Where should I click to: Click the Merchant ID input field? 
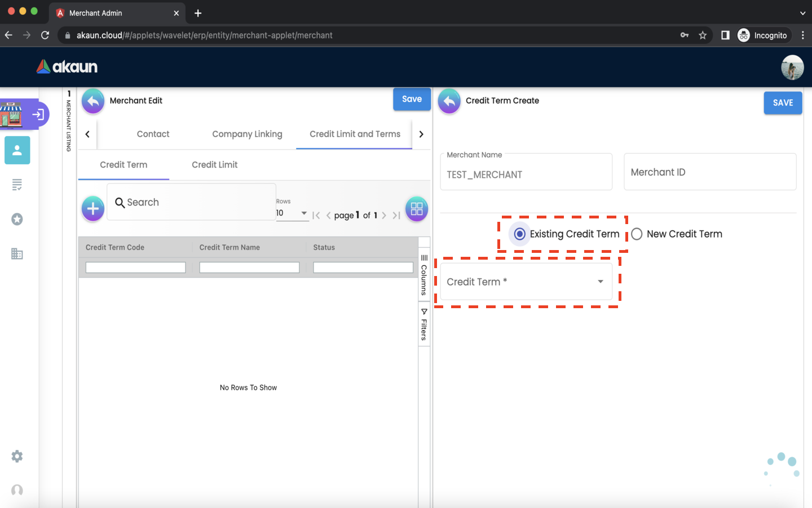point(710,172)
